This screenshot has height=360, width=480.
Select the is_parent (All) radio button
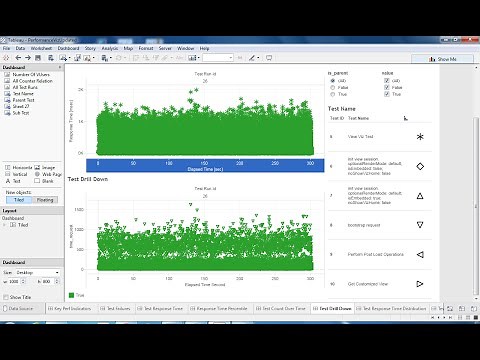332,81
